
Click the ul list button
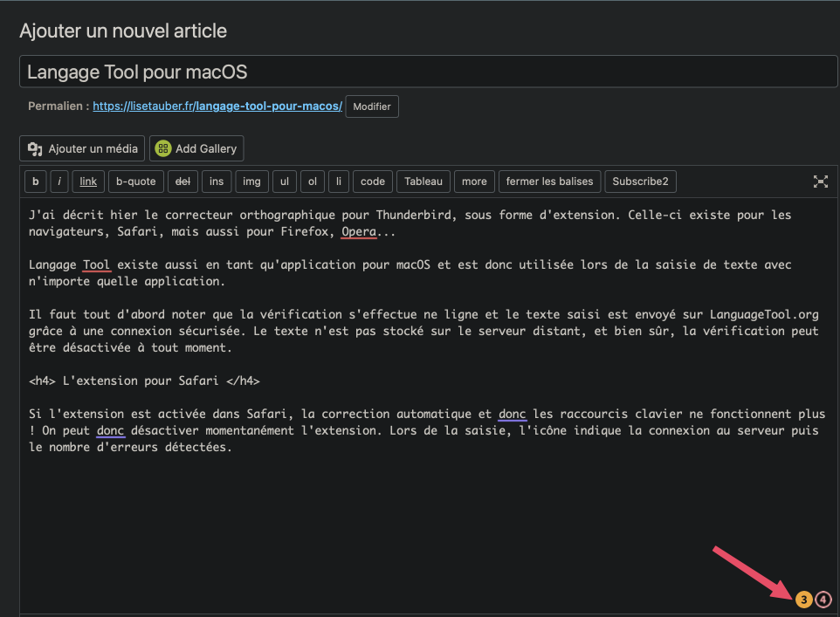[285, 182]
